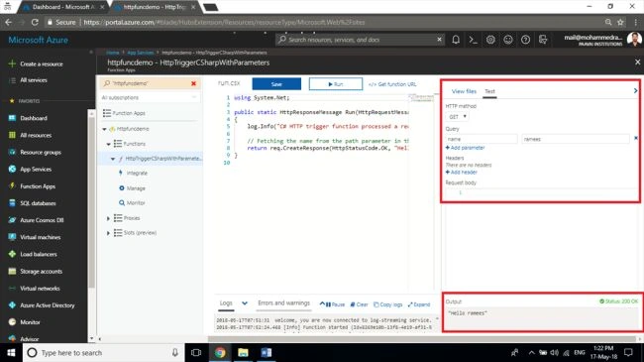Screen dimensions: 644x362
Task: Switch to the Dashboard browser tab
Action: (62, 7)
